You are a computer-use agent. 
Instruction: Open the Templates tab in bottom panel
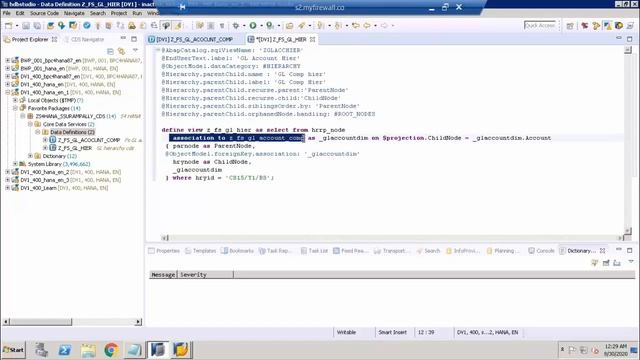(x=200, y=251)
